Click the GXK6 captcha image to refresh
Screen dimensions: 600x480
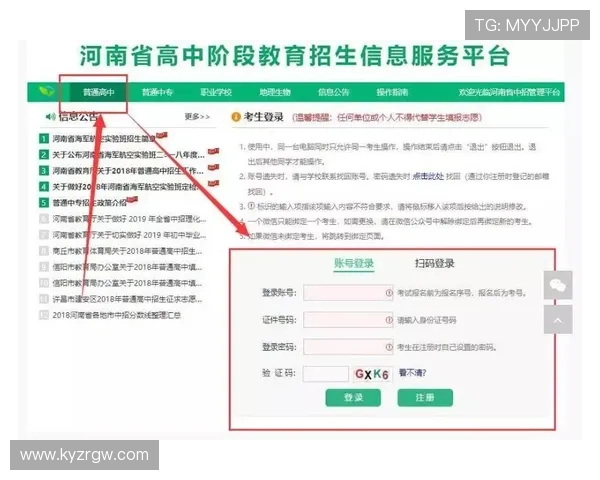tap(372, 374)
